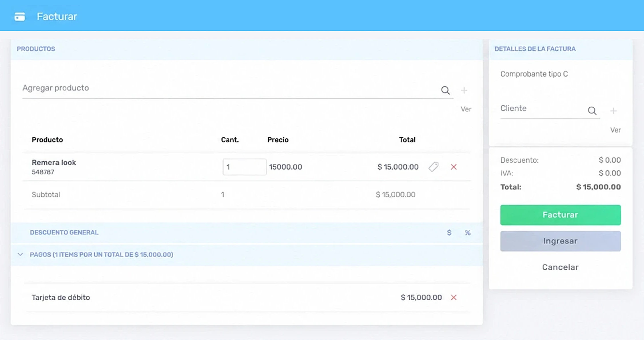
Task: Click the Precio column header
Action: pos(278,140)
